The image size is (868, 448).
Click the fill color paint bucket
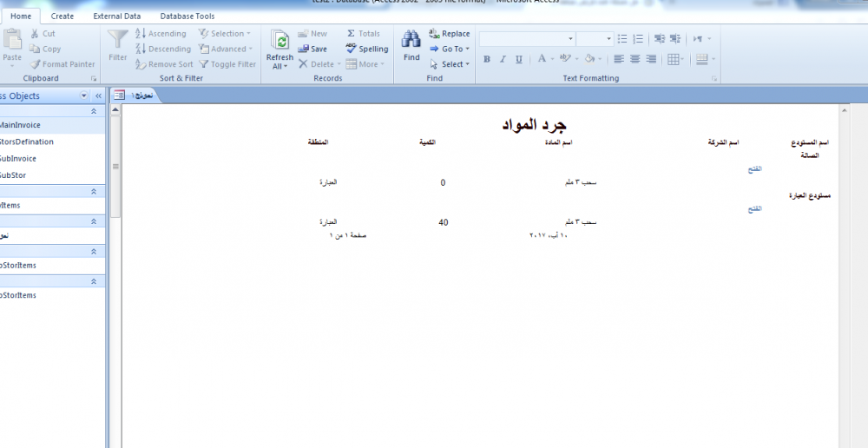589,59
